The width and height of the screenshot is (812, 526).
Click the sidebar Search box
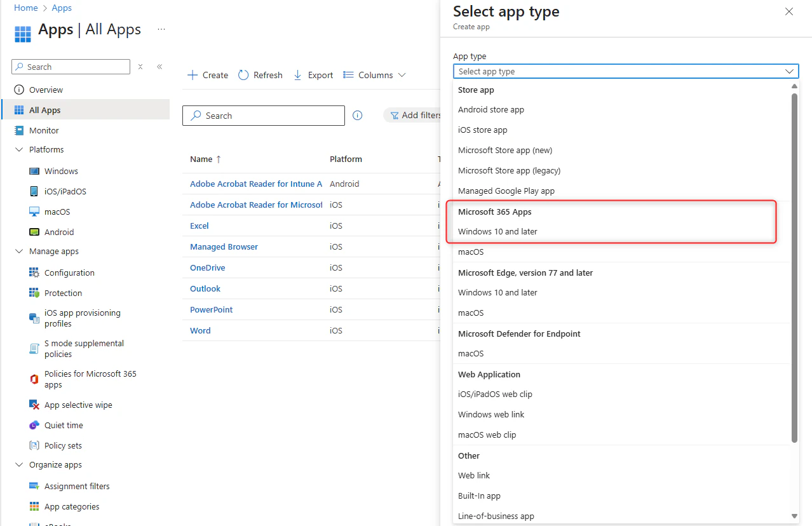[x=71, y=67]
